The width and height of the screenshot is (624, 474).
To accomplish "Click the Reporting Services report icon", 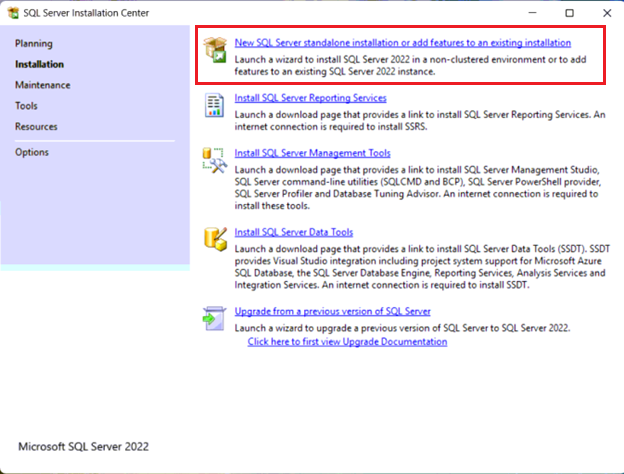I will pos(214,105).
